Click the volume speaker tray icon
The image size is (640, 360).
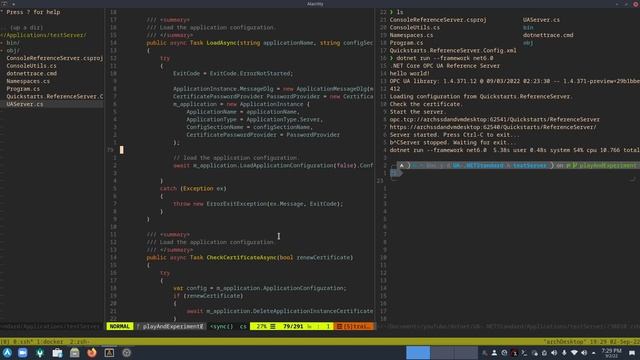point(554,353)
